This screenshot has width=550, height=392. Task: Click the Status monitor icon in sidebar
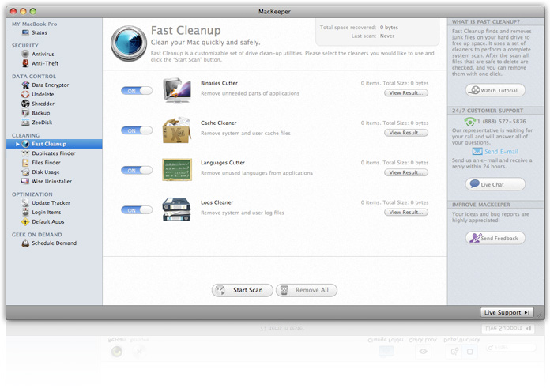pos(25,32)
